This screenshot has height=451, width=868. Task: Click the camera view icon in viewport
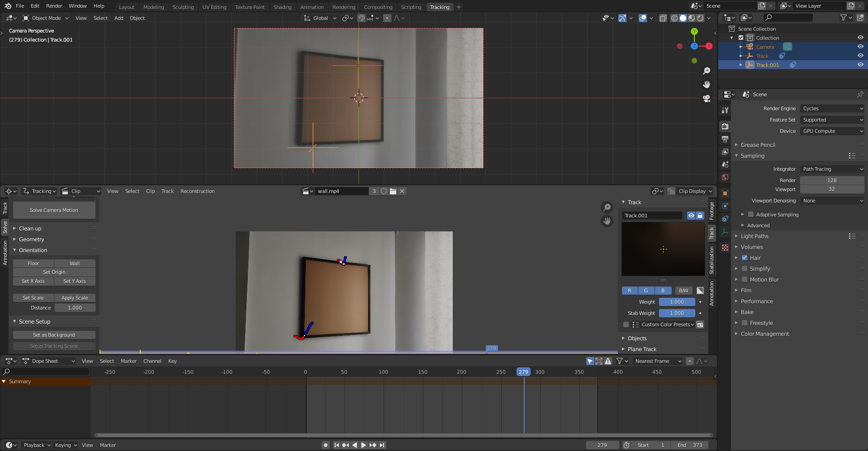click(707, 99)
